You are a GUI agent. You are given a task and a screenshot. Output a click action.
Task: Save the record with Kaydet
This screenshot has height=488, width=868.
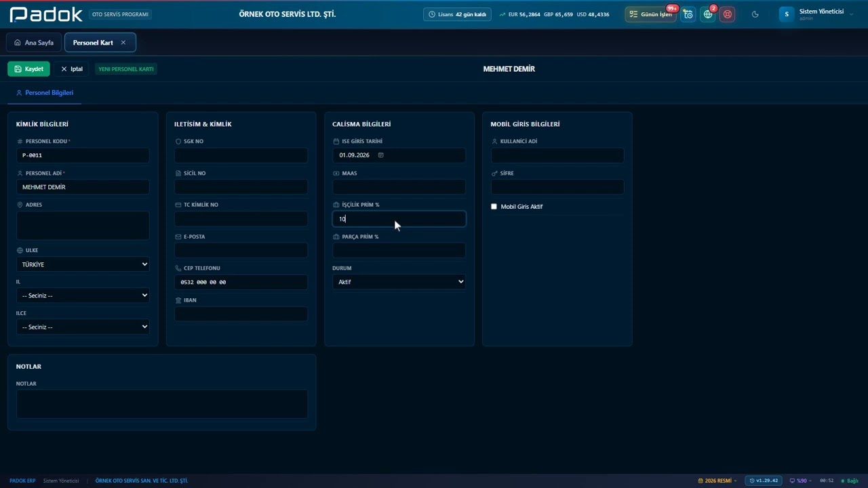click(29, 69)
